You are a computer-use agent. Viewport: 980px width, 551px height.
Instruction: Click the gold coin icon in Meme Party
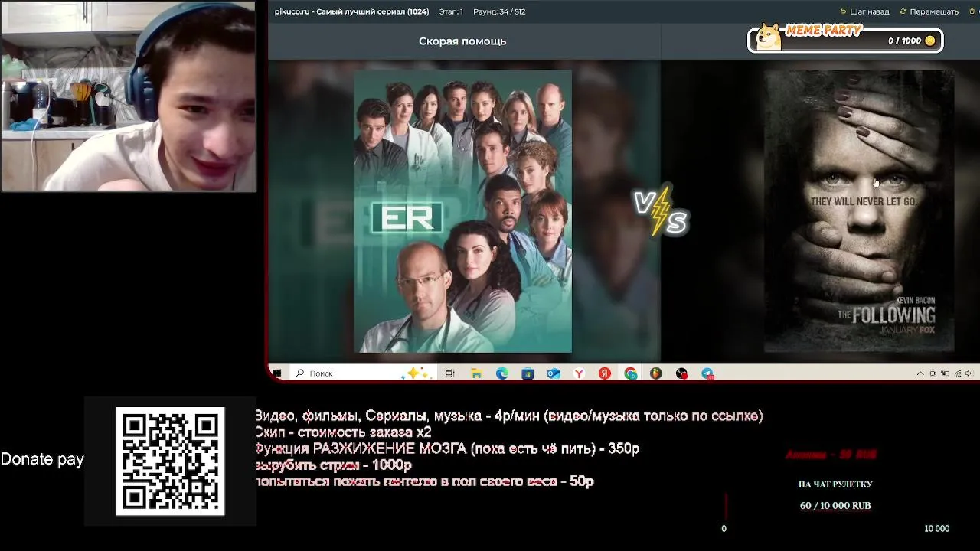tap(930, 41)
